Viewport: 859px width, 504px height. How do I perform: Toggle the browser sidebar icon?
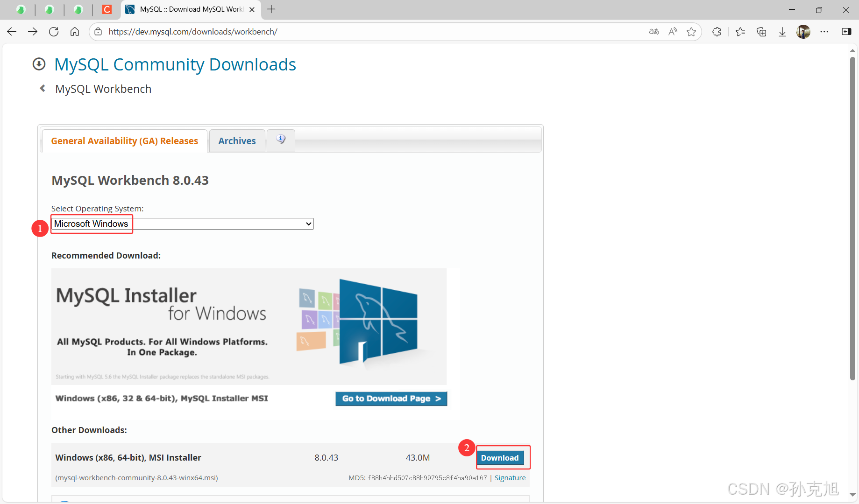[846, 32]
